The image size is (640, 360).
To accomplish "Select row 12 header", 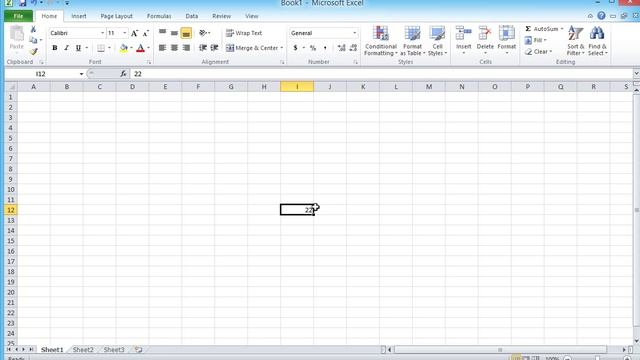I will [11, 210].
